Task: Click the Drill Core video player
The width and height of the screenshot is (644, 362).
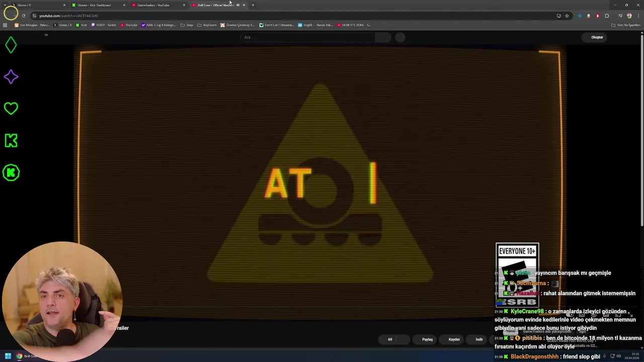Action: (x=320, y=184)
